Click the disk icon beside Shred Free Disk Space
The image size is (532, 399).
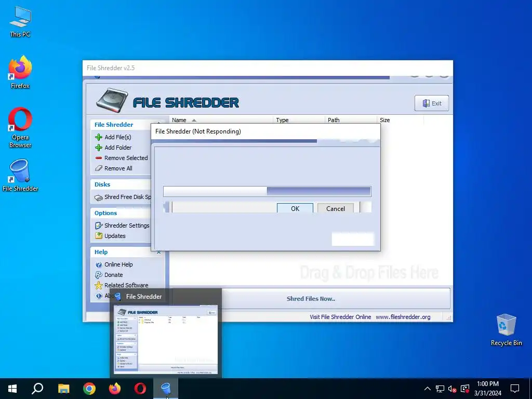pos(99,197)
